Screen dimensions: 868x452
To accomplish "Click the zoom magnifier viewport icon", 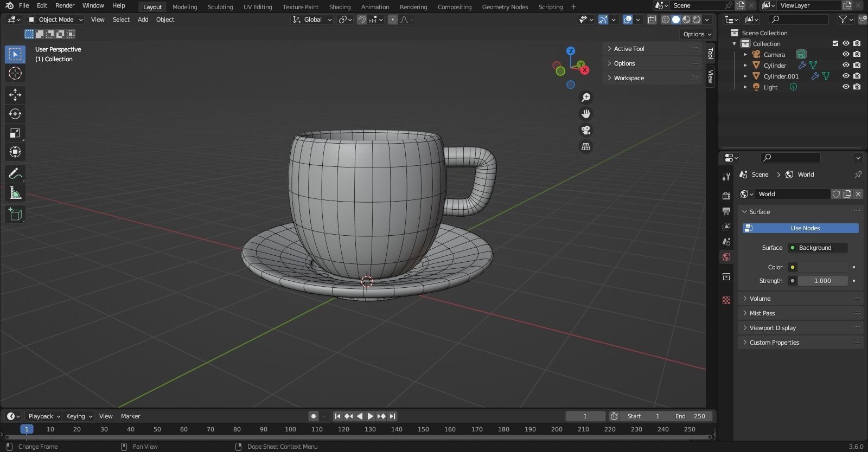I will point(586,98).
